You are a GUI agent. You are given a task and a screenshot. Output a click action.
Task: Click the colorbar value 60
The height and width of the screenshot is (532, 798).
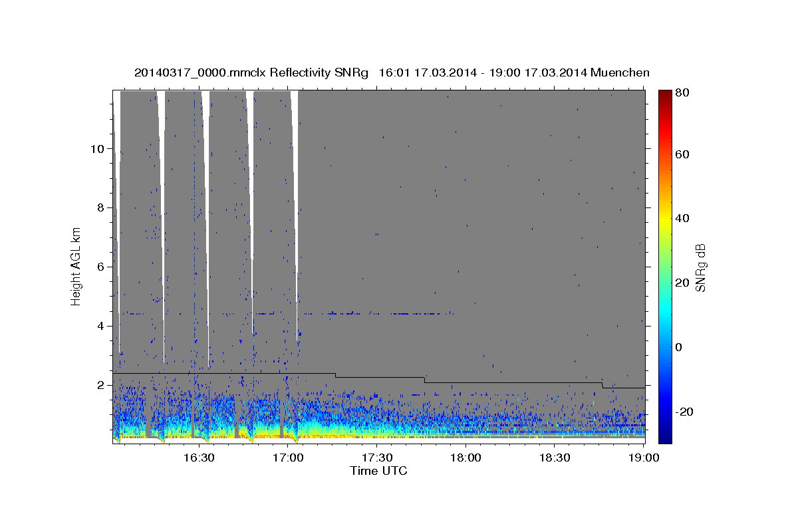(683, 154)
